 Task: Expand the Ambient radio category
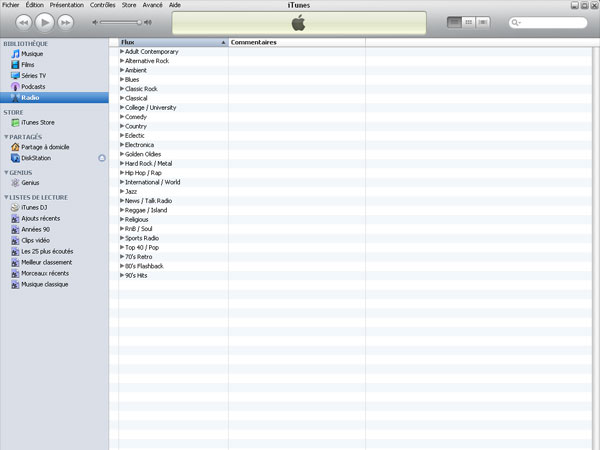pyautogui.click(x=122, y=70)
